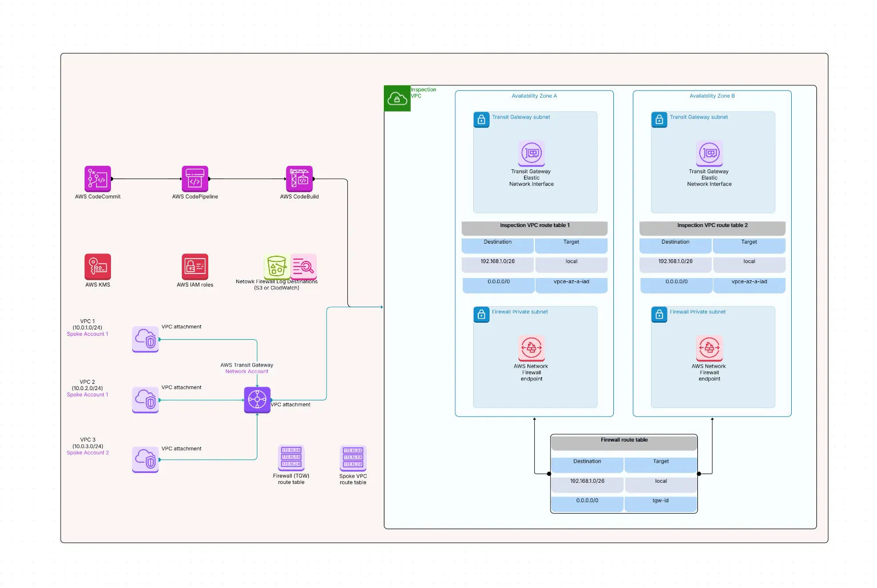Click the AWS Transit Gateway hub icon
This screenshot has height=588, width=877.
pyautogui.click(x=257, y=400)
